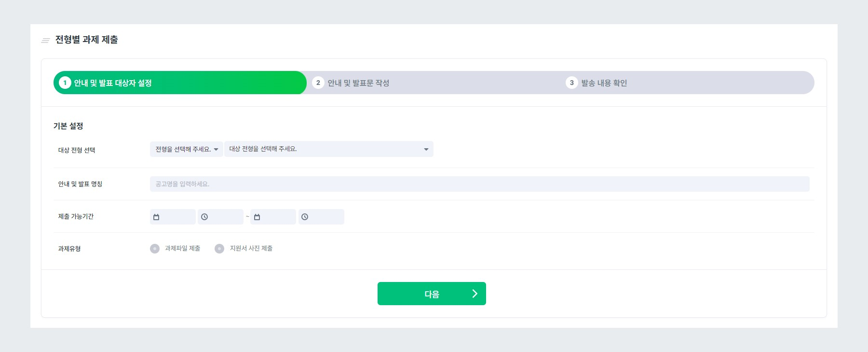This screenshot has height=352, width=868.
Task: Click the arrow chevron inside the 다음 button
Action: (474, 293)
